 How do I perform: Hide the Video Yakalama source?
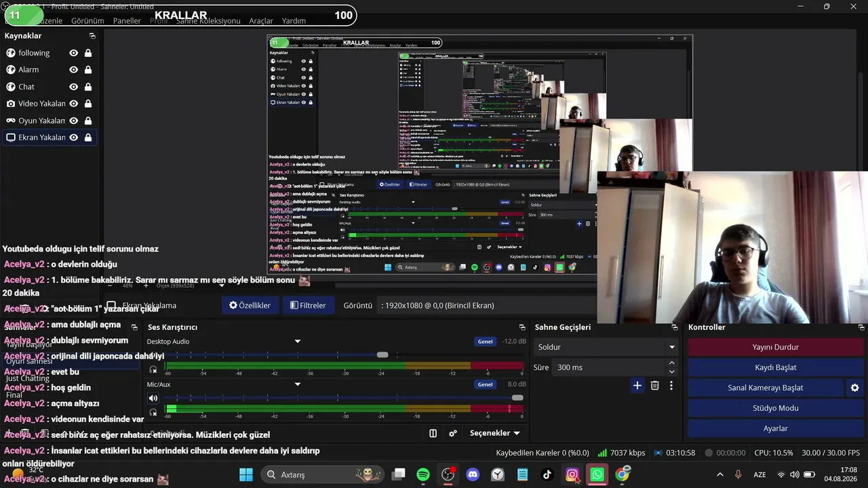pos(73,104)
